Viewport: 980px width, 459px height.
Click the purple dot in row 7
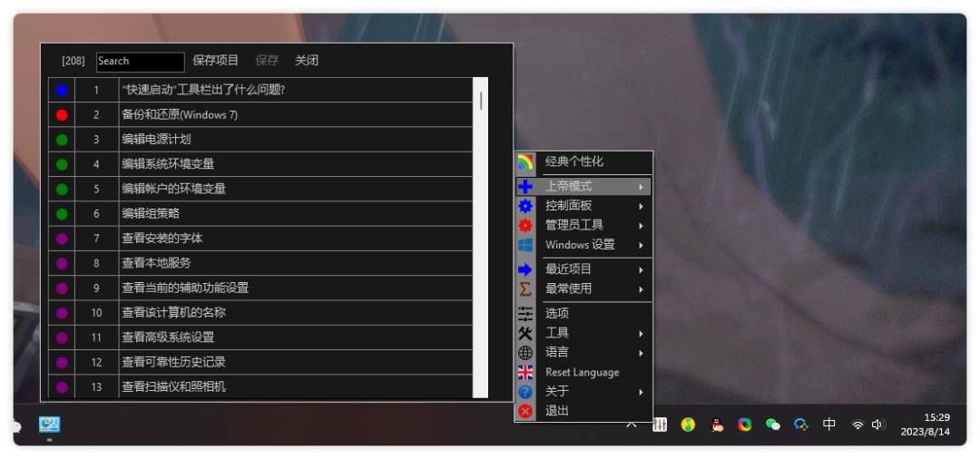pyautogui.click(x=62, y=239)
